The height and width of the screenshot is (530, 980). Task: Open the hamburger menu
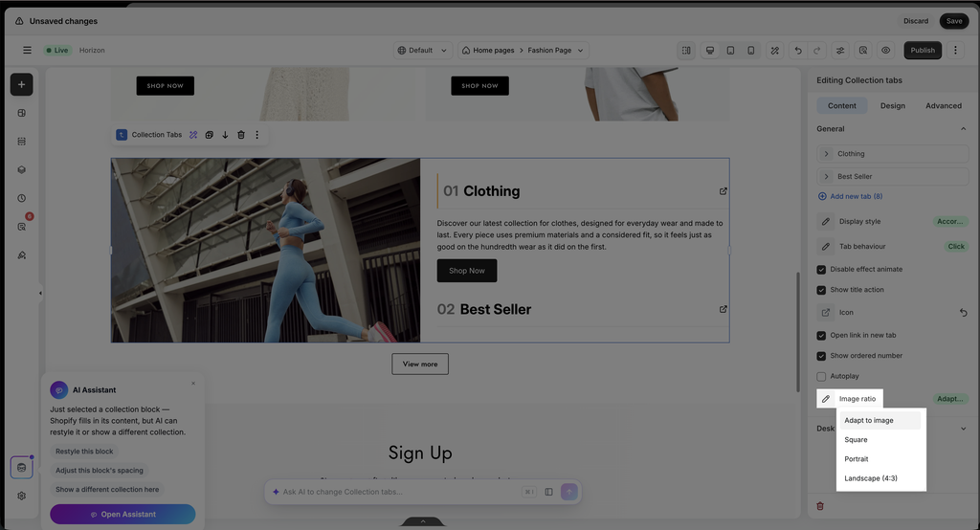click(27, 50)
